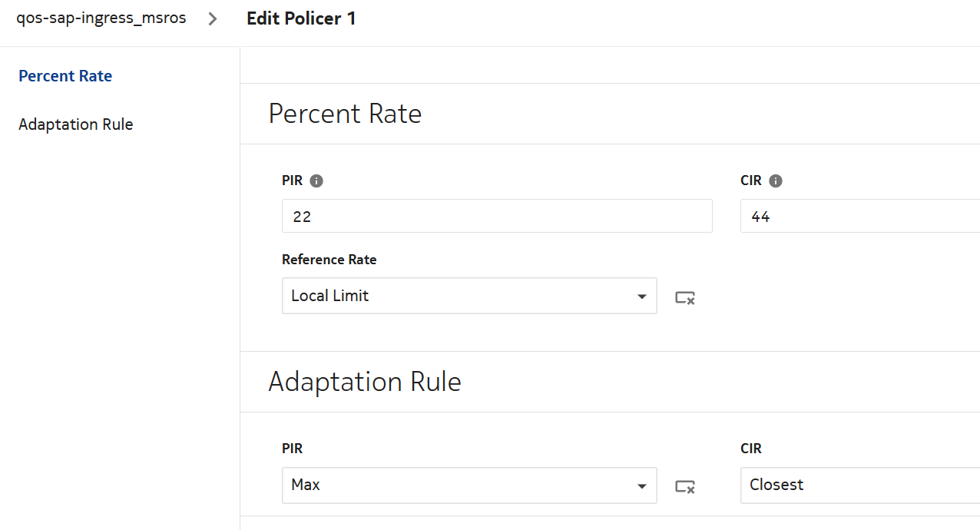980x530 pixels.
Task: Clear the Adaptation Rule PIR selection icon
Action: pyautogui.click(x=685, y=486)
